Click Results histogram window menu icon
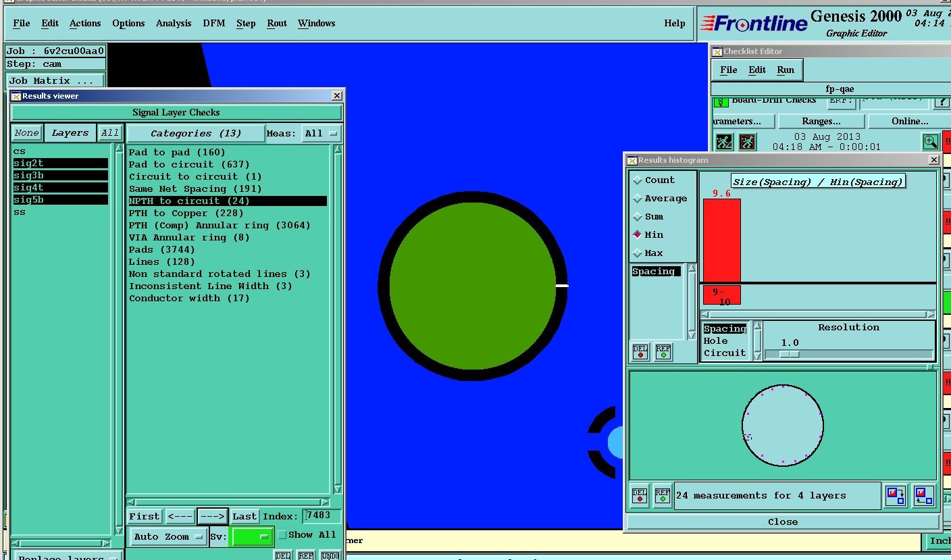 click(x=632, y=160)
